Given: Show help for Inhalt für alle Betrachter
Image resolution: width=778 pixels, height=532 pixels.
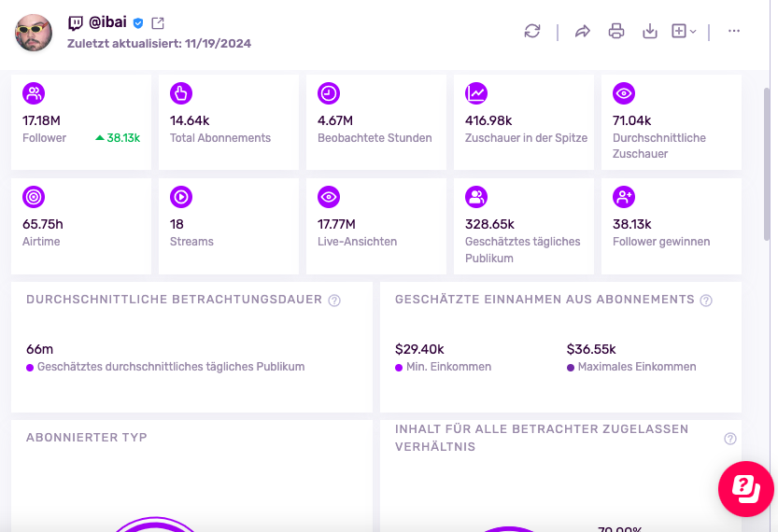Looking at the screenshot, I should [x=729, y=439].
